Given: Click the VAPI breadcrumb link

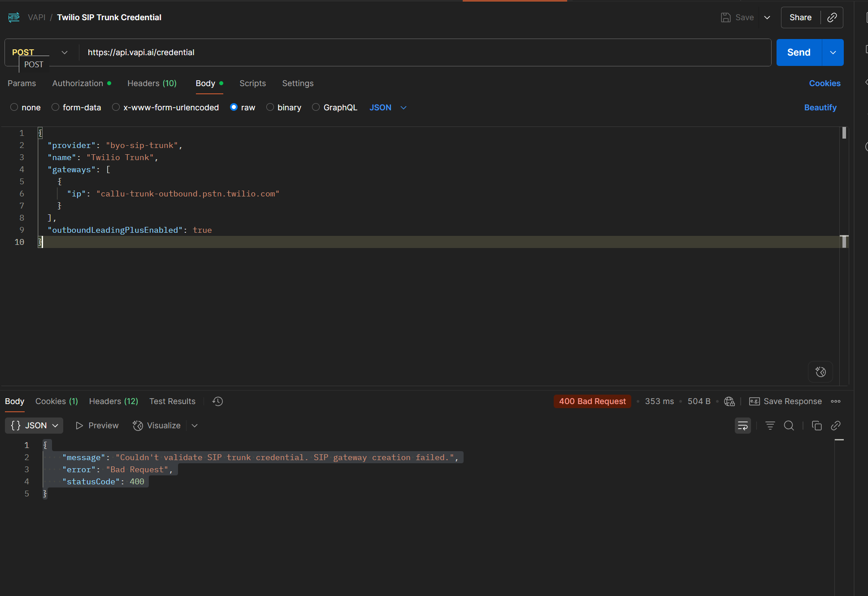Looking at the screenshot, I should 37,17.
